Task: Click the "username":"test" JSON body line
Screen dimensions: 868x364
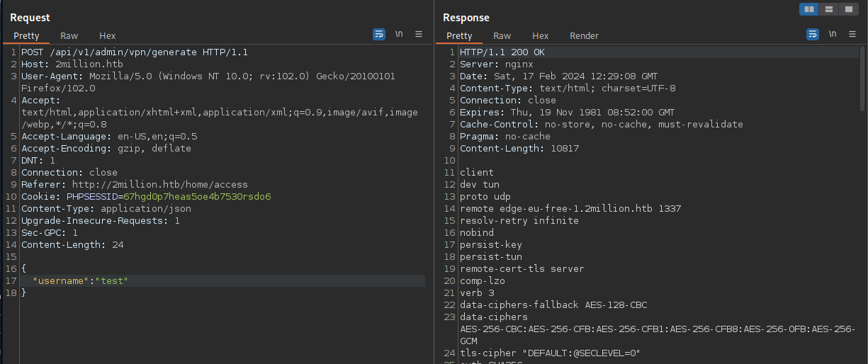Action: point(81,281)
